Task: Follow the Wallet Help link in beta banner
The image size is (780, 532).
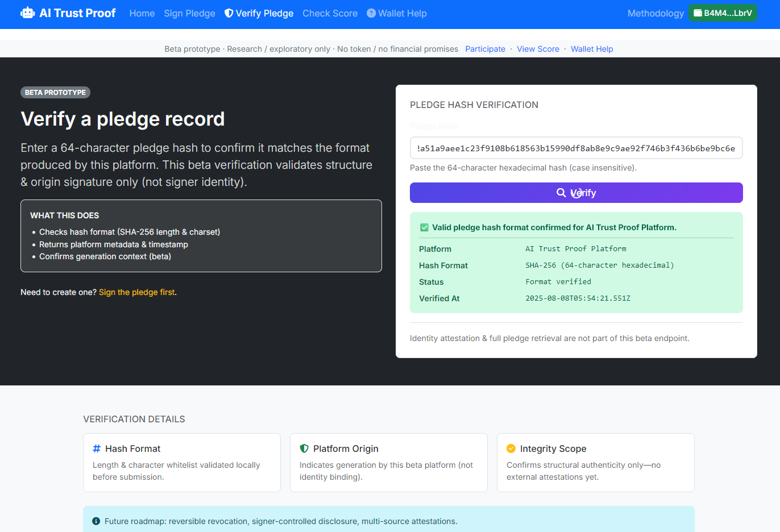Action: pos(592,49)
